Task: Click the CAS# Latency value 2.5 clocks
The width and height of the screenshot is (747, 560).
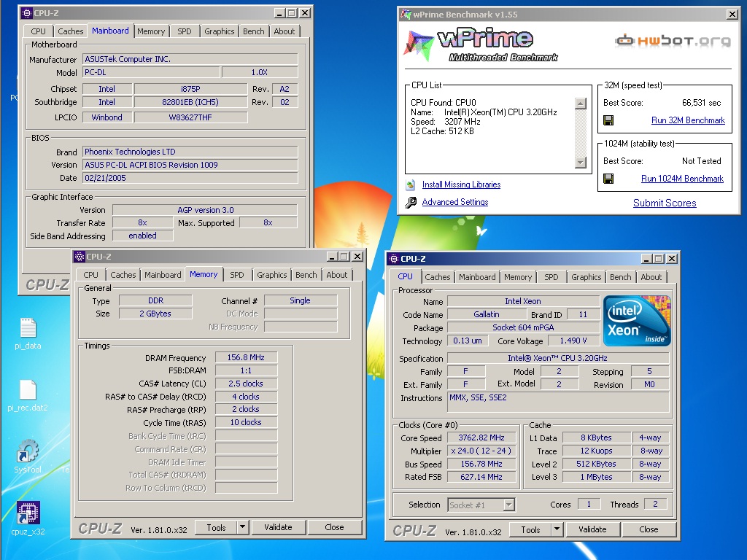Action: (246, 384)
